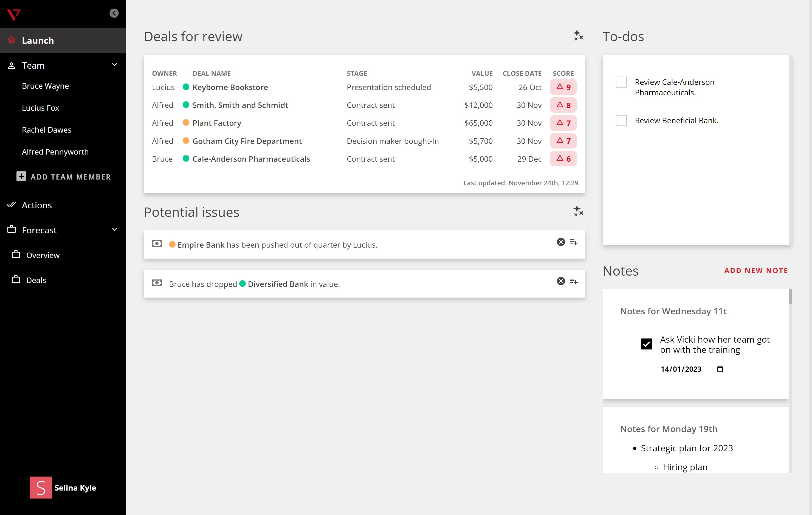Click the Notes panel scrollbar
The width and height of the screenshot is (812, 515).
pos(790,297)
